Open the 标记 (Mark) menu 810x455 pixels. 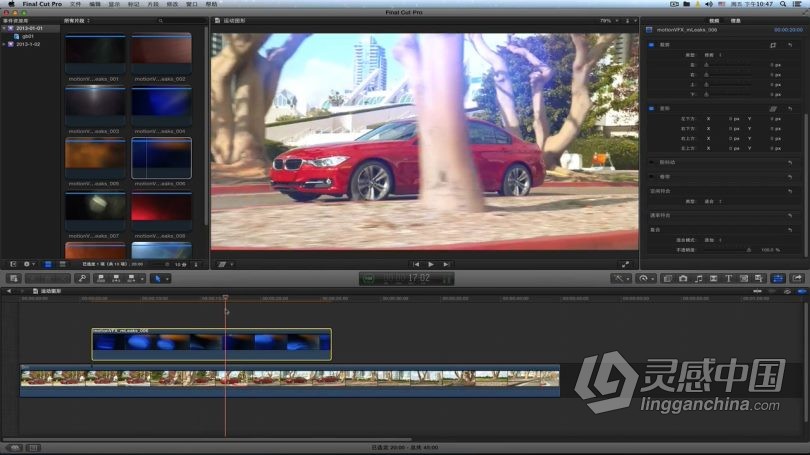point(133,4)
